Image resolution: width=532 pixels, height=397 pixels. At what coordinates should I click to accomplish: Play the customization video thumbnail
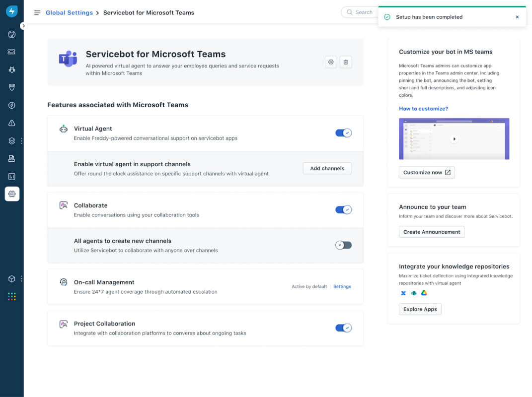click(x=454, y=138)
